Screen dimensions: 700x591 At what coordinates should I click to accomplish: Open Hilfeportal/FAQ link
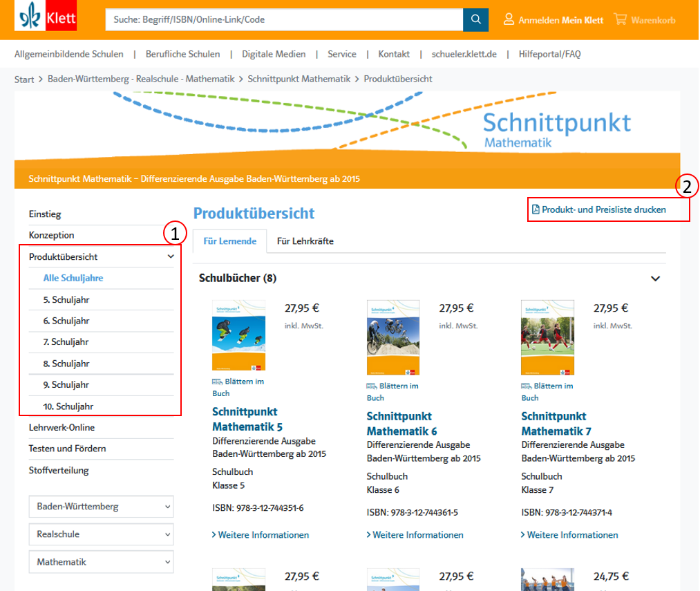coord(549,54)
